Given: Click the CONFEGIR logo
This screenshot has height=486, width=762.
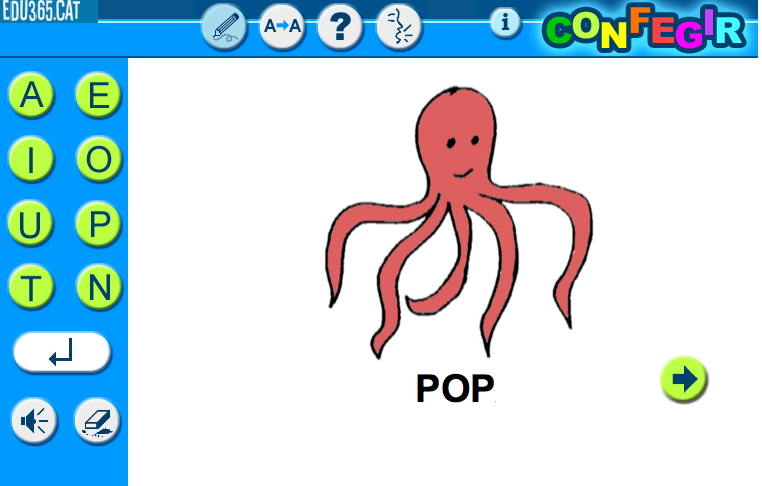Looking at the screenshot, I should click(x=644, y=28).
